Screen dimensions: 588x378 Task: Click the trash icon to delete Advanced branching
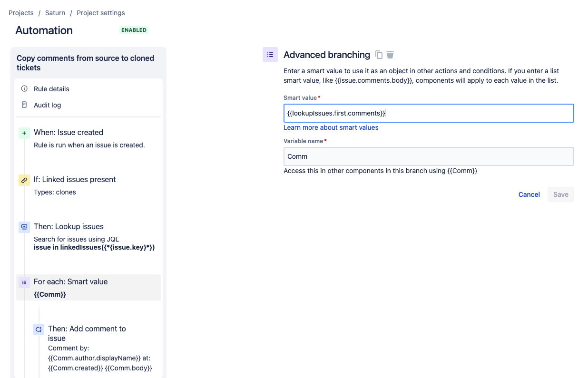click(x=390, y=55)
